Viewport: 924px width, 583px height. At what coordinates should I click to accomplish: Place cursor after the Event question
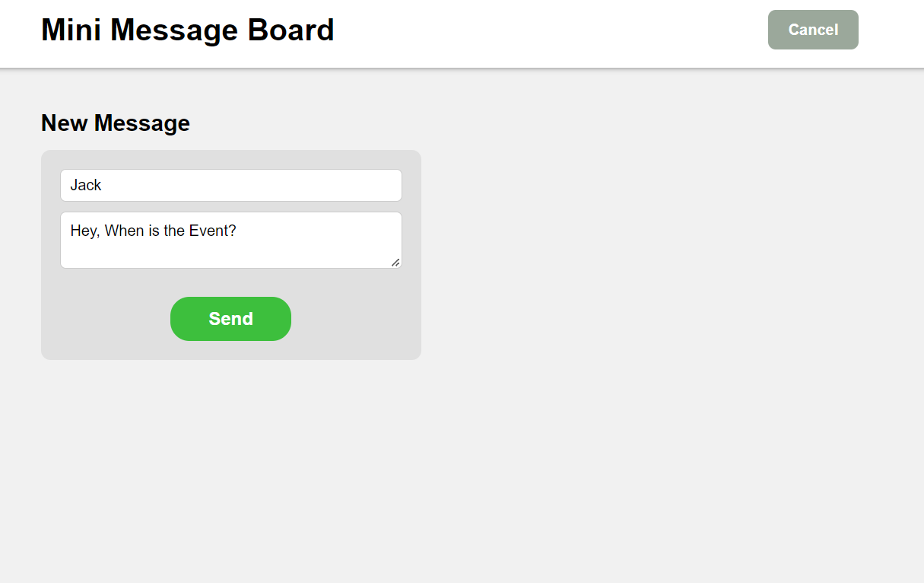coord(237,231)
